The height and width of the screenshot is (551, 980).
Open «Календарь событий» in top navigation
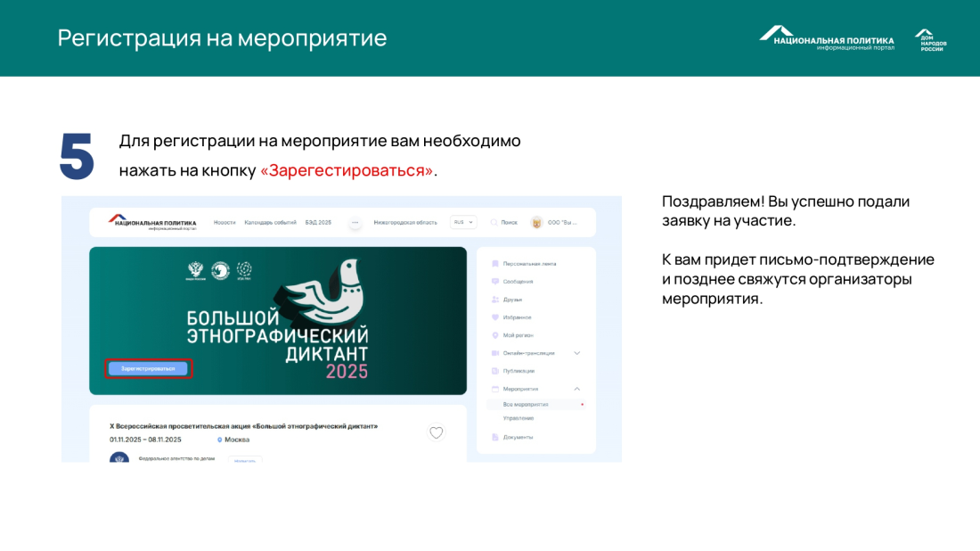coord(270,222)
